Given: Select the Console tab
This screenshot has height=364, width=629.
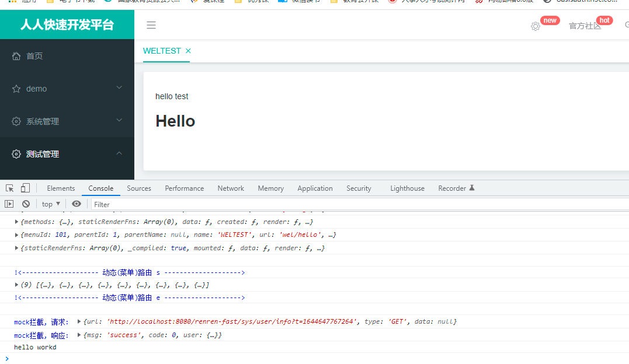Looking at the screenshot, I should tap(100, 188).
